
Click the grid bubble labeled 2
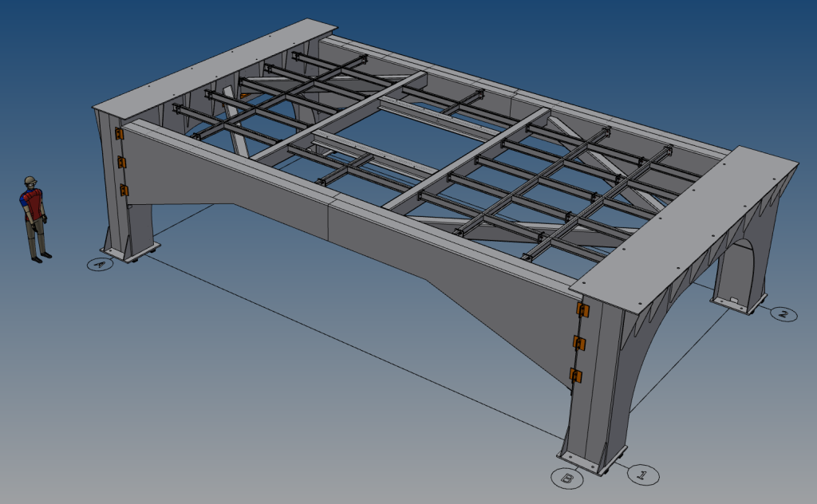[783, 314]
